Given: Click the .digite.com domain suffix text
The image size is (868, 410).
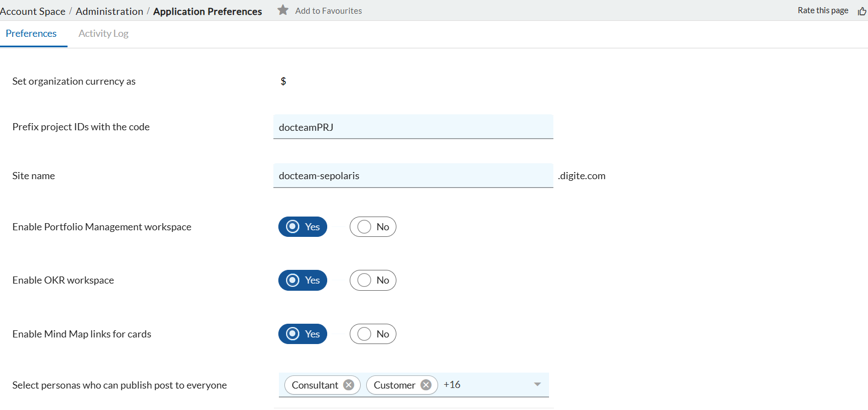Looking at the screenshot, I should pos(582,176).
